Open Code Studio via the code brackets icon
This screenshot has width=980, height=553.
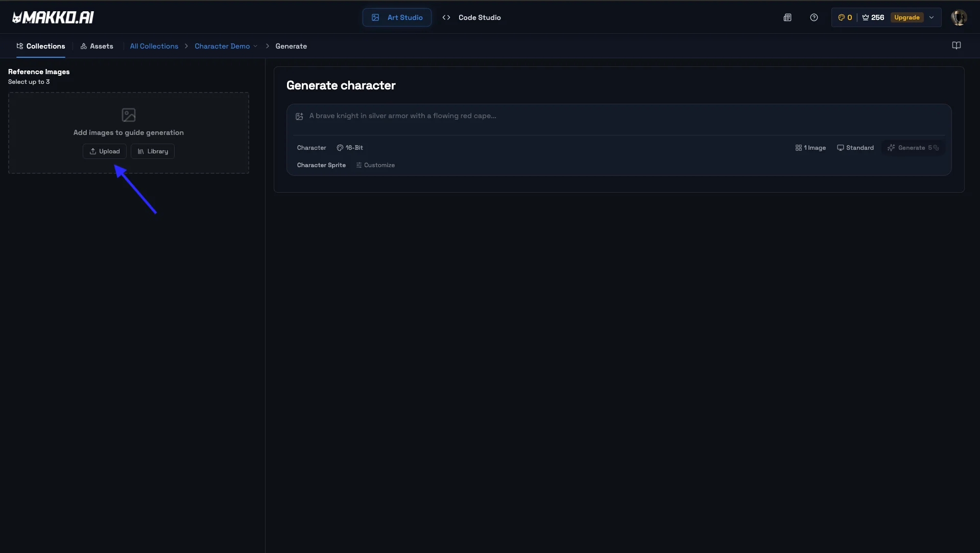tap(446, 17)
